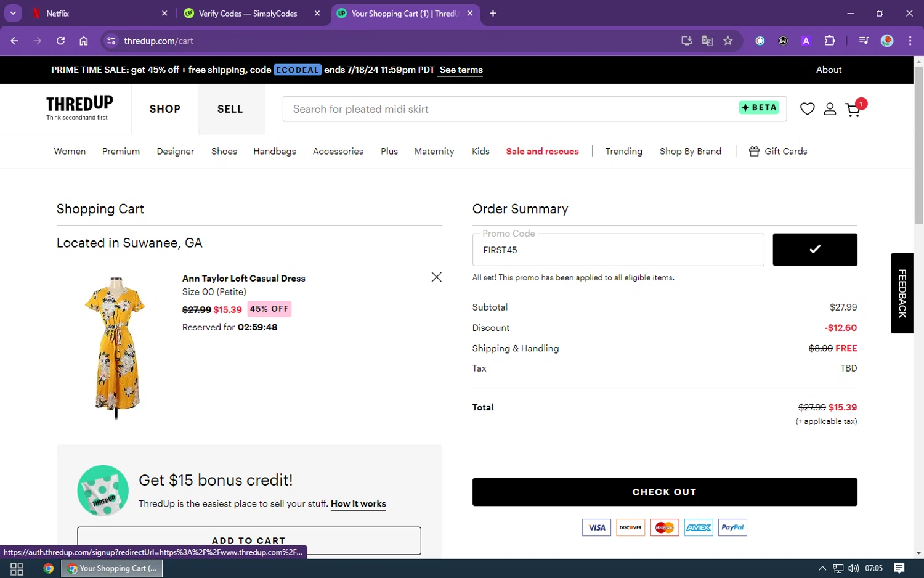Click the ThredUp logo

click(79, 108)
